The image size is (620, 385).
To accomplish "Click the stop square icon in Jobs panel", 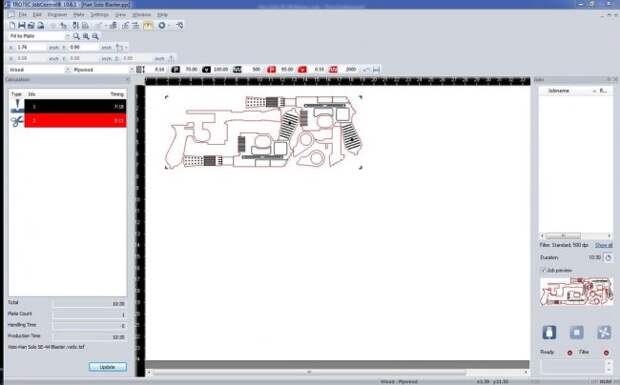I will (577, 332).
